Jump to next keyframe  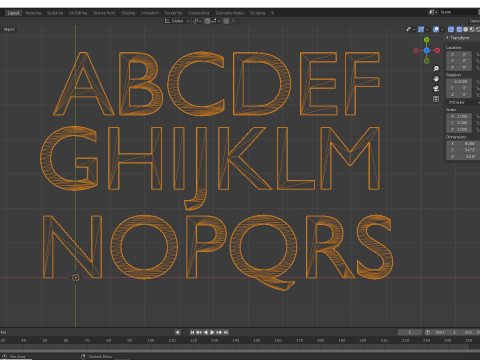219,332
